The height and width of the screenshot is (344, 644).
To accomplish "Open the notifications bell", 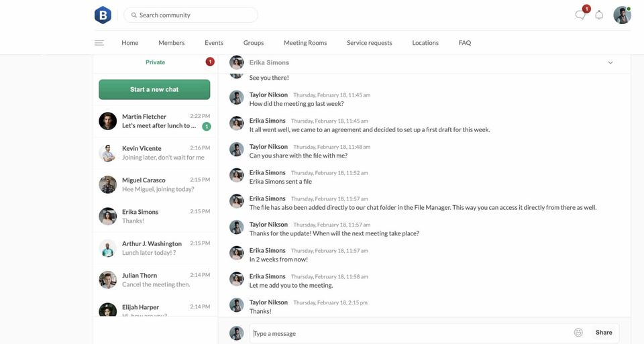I will click(599, 15).
